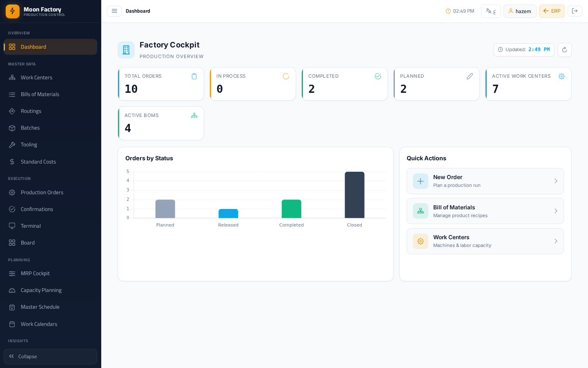Click the Completed orders stat card
The width and height of the screenshot is (588, 368).
click(x=345, y=84)
